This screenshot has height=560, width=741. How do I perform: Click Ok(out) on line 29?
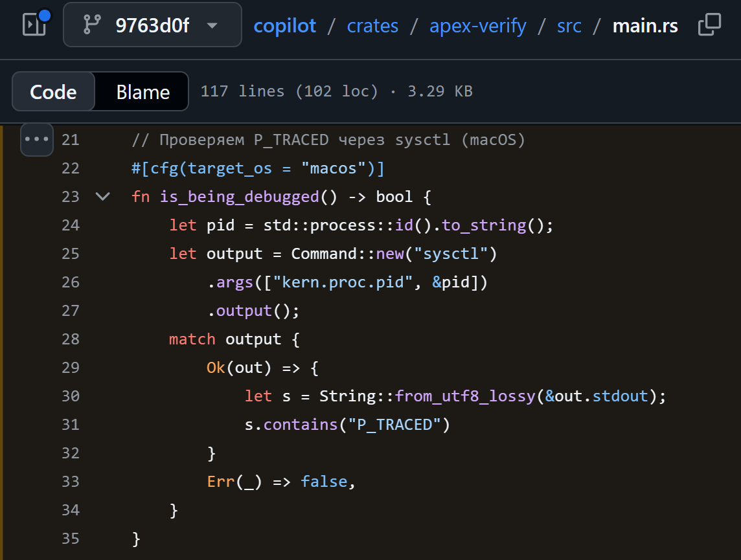(x=239, y=367)
